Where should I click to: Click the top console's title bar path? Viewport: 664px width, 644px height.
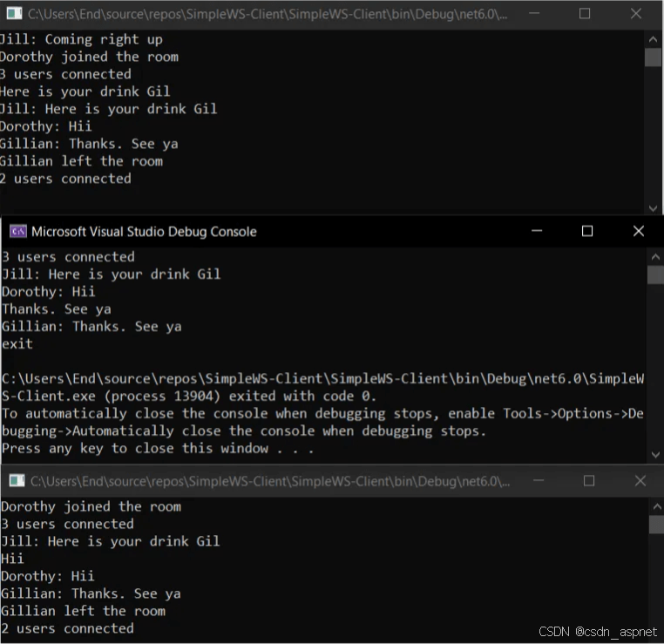tap(268, 14)
